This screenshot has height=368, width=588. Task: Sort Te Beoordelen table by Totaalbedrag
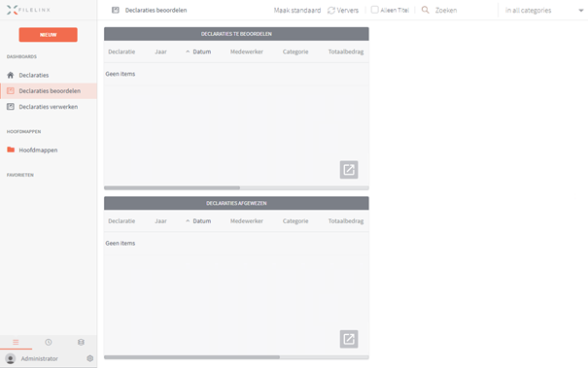click(x=346, y=51)
